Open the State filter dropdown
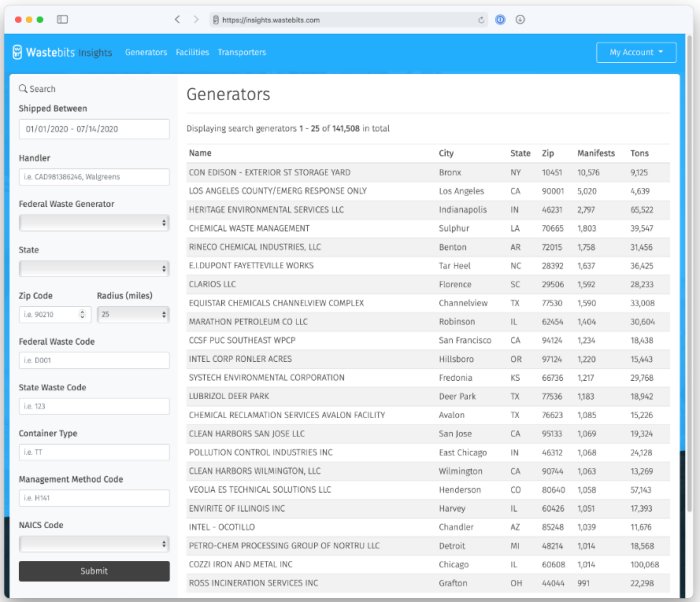This screenshot has width=700, height=602. point(94,268)
